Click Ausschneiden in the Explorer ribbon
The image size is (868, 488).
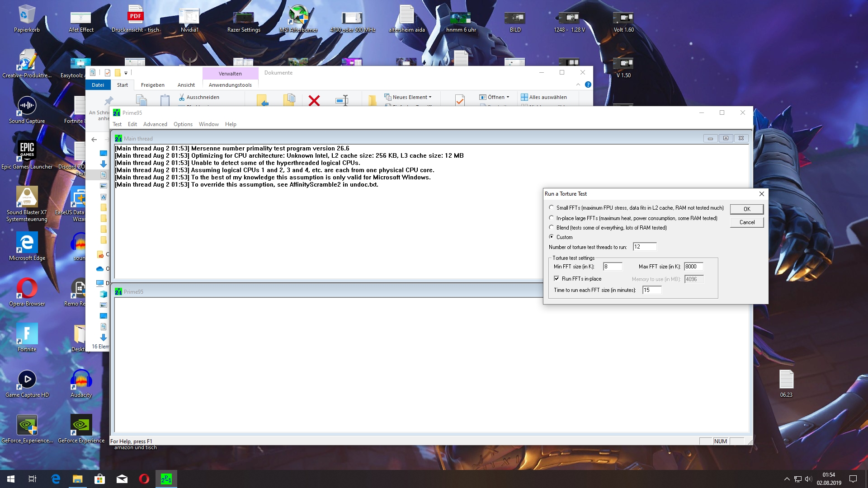click(x=199, y=97)
